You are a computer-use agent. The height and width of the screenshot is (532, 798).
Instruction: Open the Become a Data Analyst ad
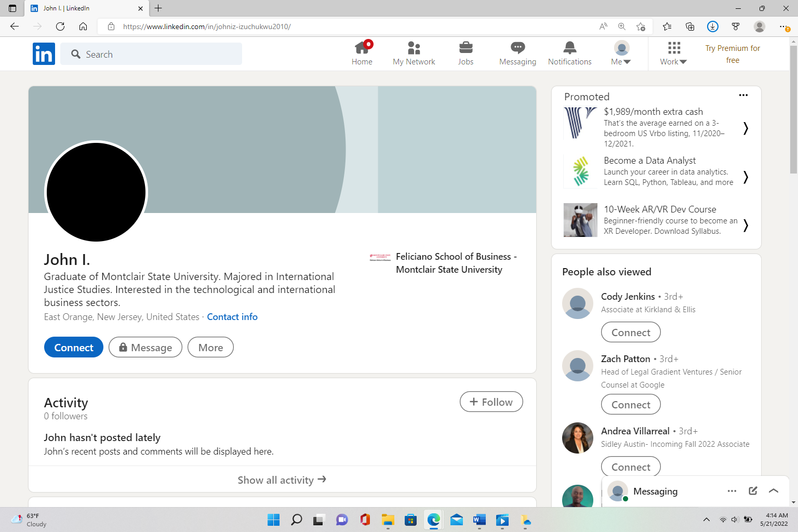click(649, 161)
